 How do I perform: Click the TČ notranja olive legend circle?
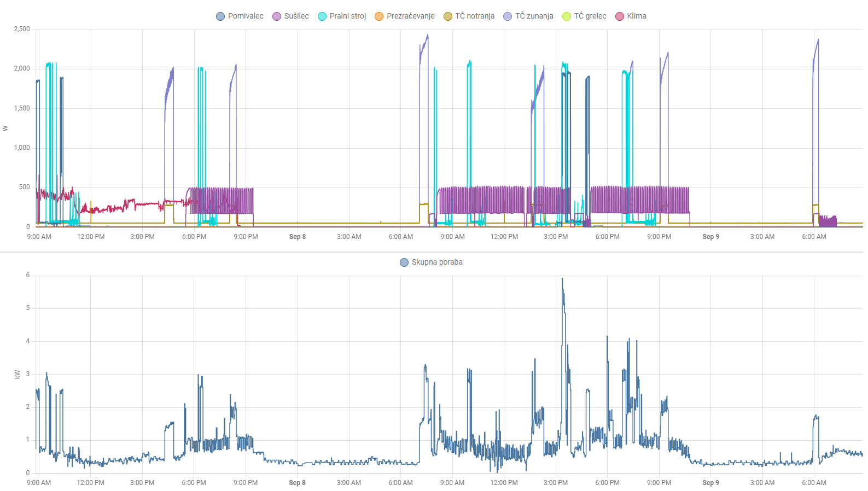(448, 16)
